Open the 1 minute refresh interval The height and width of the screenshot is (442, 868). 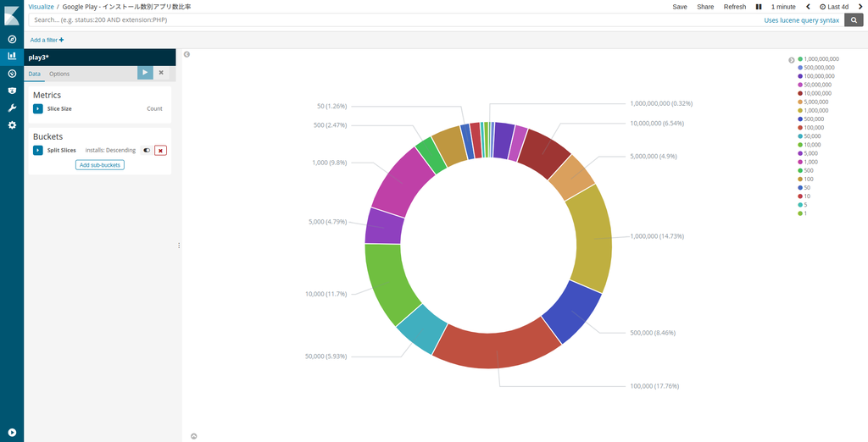(783, 7)
